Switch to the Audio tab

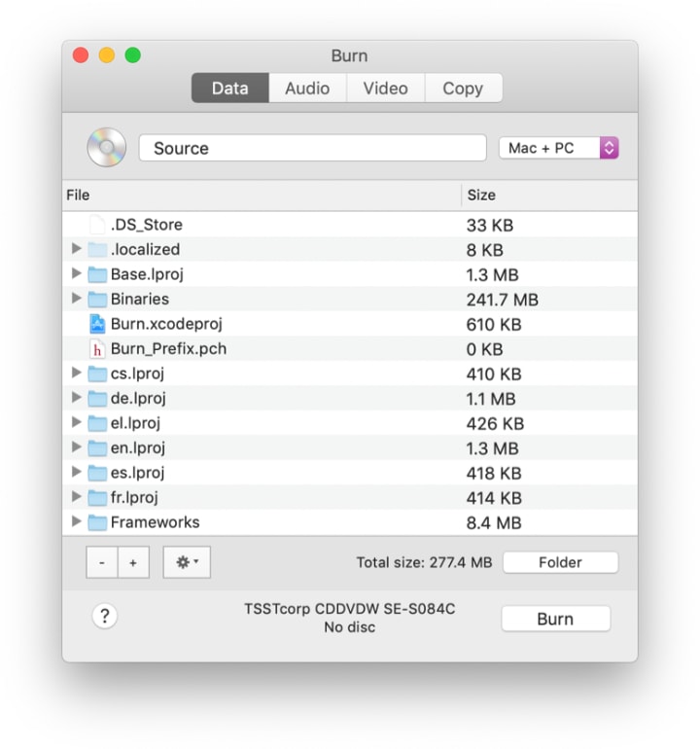(x=307, y=88)
